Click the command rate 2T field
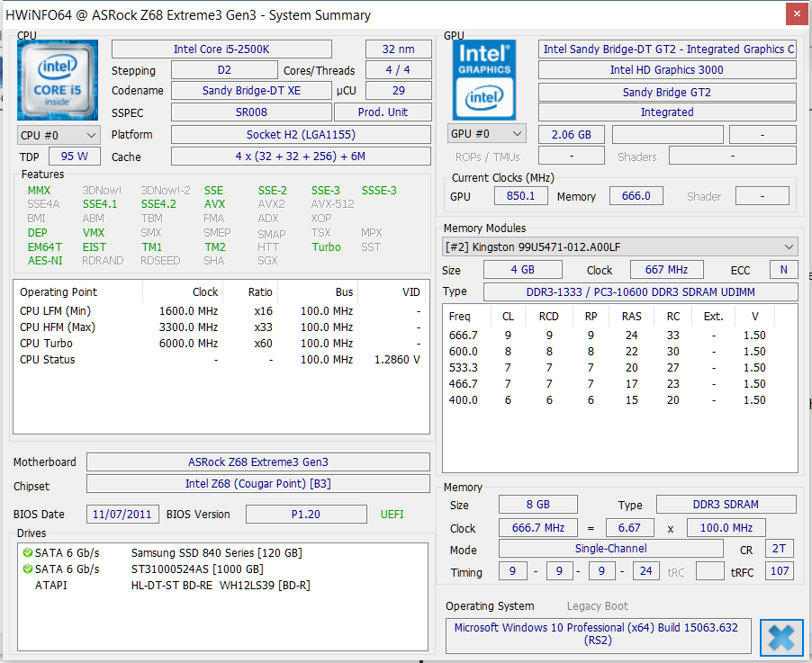This screenshot has height=663, width=812. click(780, 549)
